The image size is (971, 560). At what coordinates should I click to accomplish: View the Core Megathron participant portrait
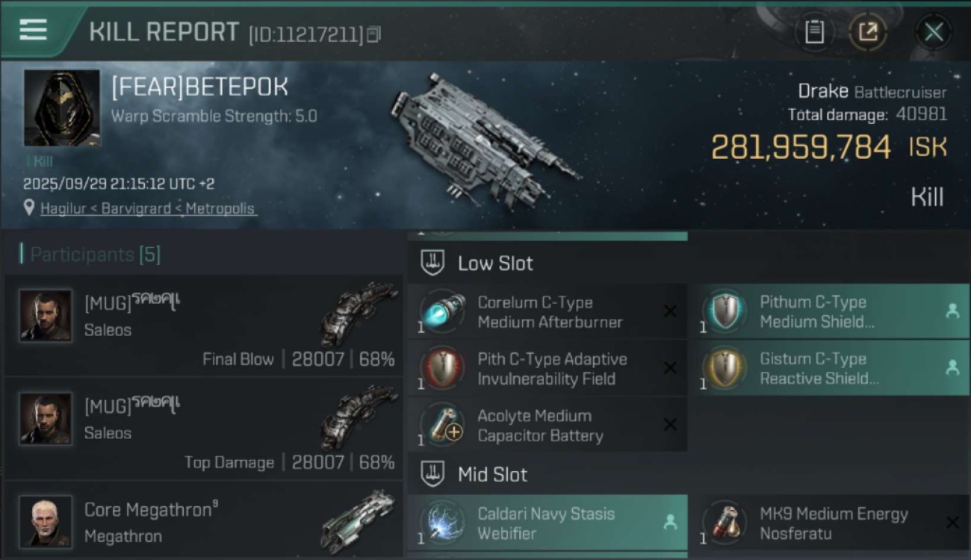click(x=46, y=520)
